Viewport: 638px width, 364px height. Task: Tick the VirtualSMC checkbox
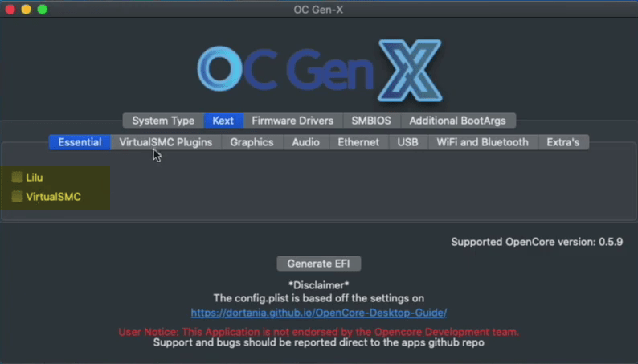pos(17,197)
